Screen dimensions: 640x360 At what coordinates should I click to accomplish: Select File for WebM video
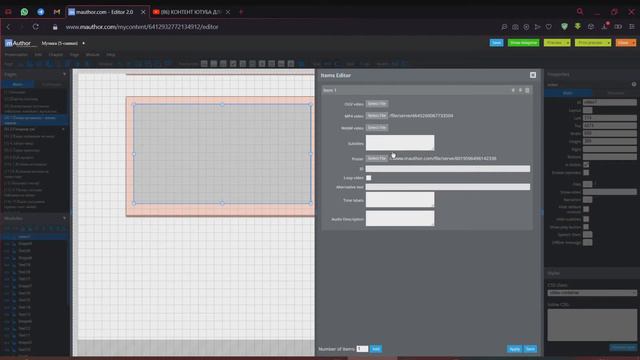[x=377, y=128]
